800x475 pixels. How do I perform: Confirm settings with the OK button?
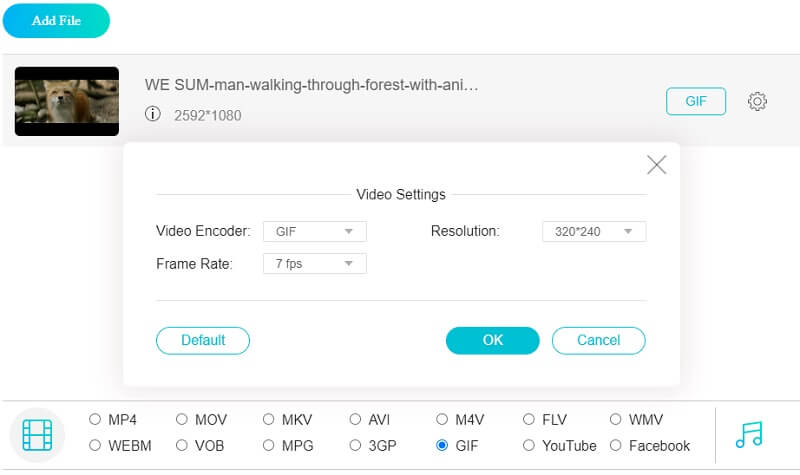pyautogui.click(x=492, y=340)
